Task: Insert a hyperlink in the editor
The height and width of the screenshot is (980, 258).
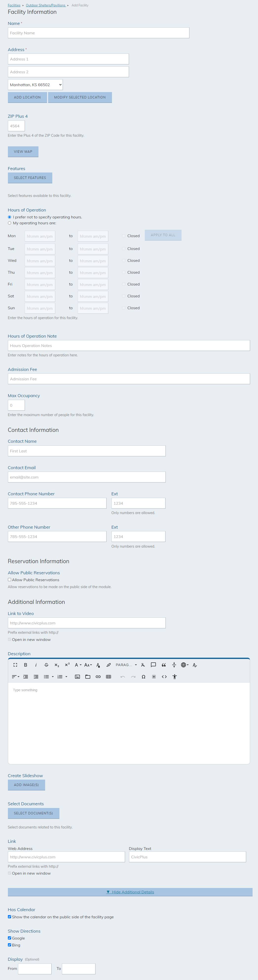Action: tap(98, 677)
